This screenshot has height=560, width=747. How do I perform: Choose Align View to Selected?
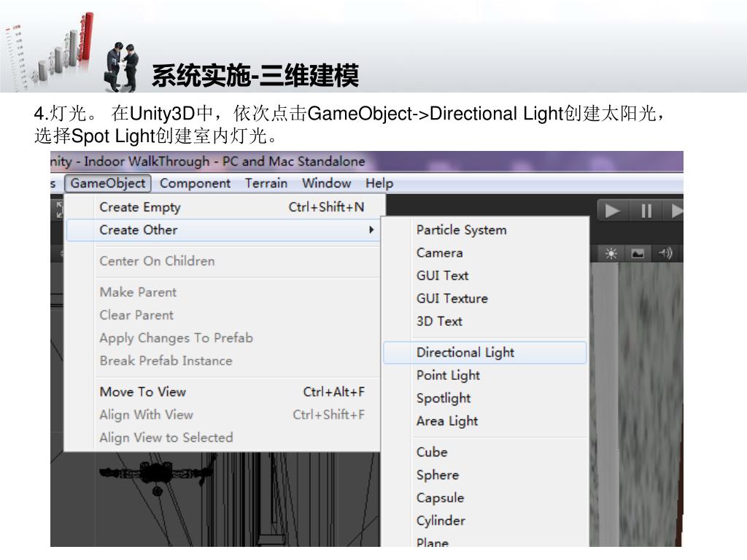click(222, 437)
